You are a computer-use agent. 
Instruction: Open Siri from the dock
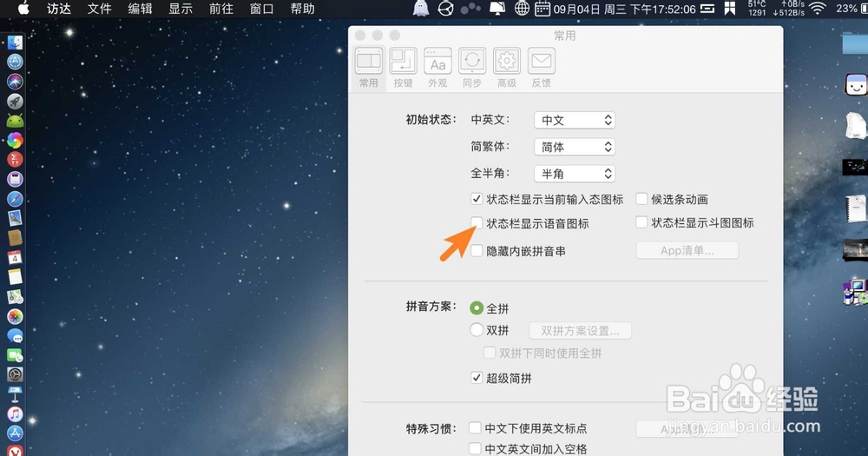coord(15,81)
